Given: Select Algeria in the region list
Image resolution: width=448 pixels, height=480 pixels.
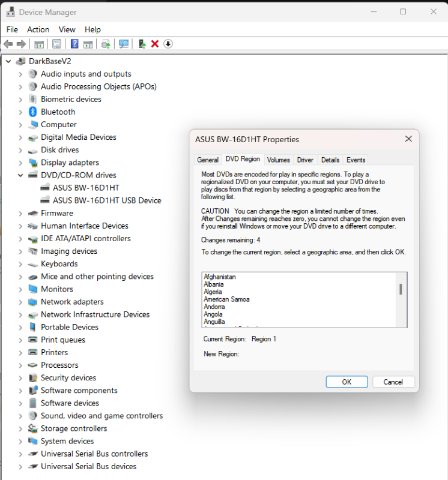Looking at the screenshot, I should (x=213, y=292).
